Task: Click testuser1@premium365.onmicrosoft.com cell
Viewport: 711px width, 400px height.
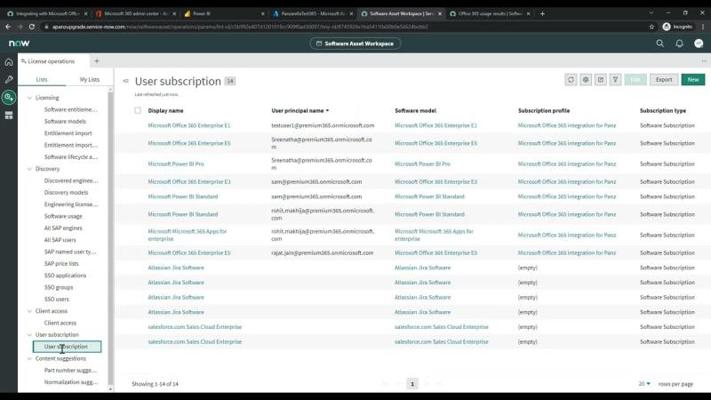Action: (x=323, y=125)
